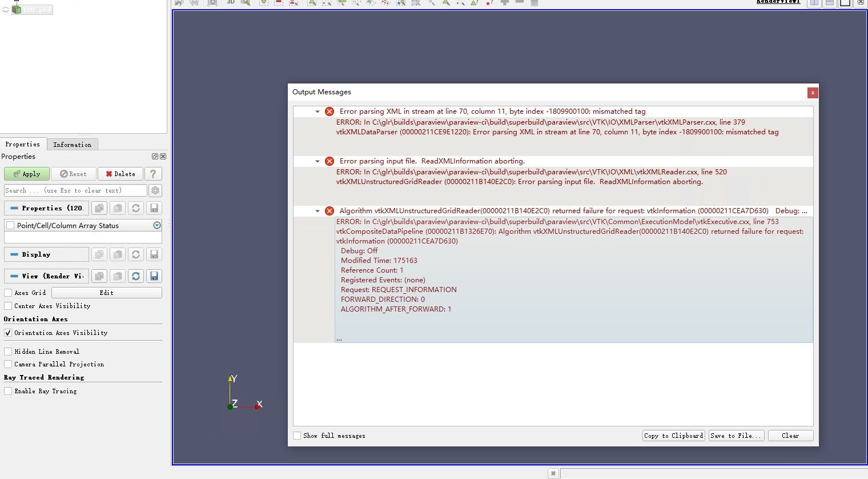Collapse the first XML parsing error entry

coord(318,111)
